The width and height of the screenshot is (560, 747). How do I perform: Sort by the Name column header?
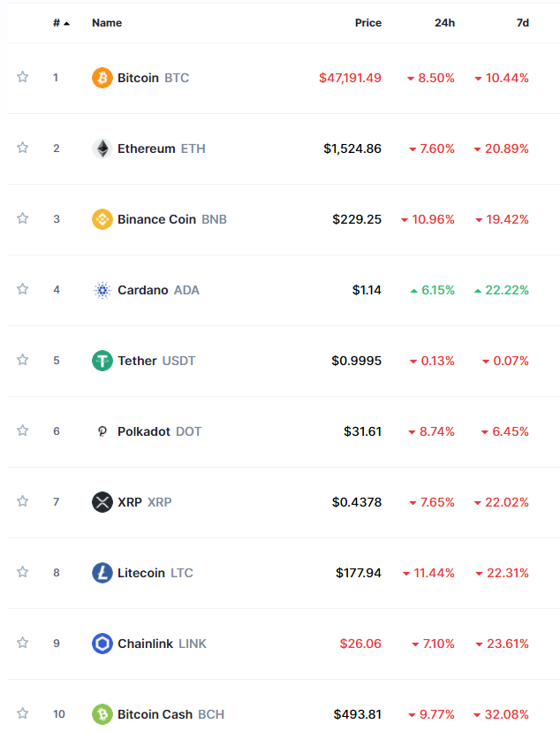point(107,23)
